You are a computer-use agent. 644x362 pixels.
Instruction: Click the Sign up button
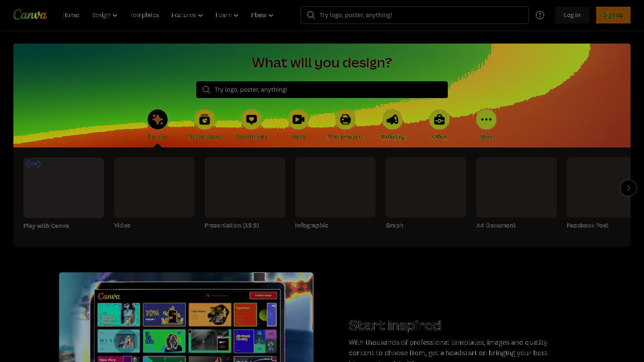pos(613,15)
